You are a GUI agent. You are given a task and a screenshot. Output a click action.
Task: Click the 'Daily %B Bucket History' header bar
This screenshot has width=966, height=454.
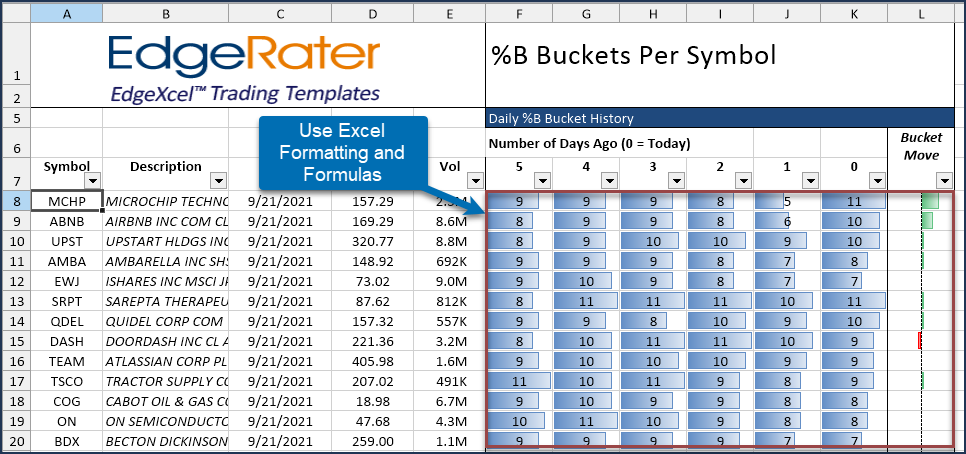pos(720,118)
